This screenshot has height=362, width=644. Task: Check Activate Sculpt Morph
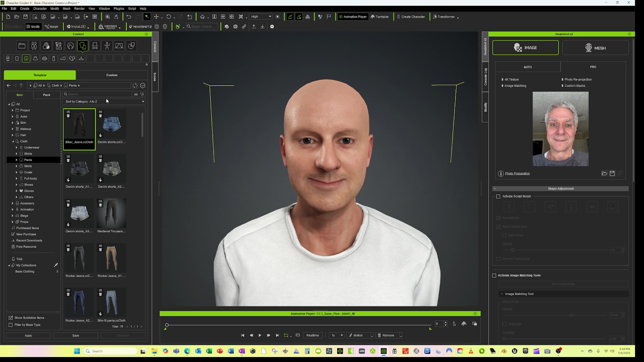point(498,196)
